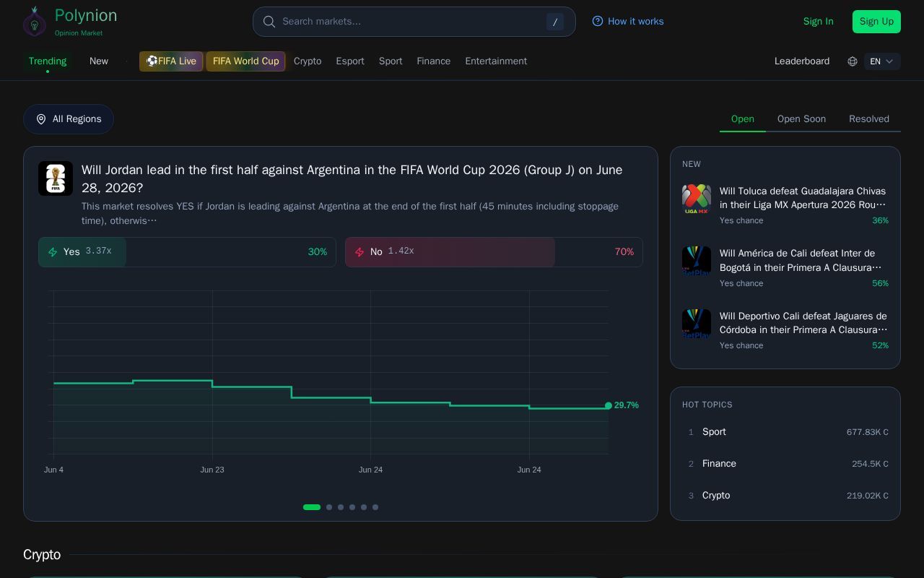The height and width of the screenshot is (578, 924).
Task: Open Crypto hot topic row
Action: pos(785,496)
